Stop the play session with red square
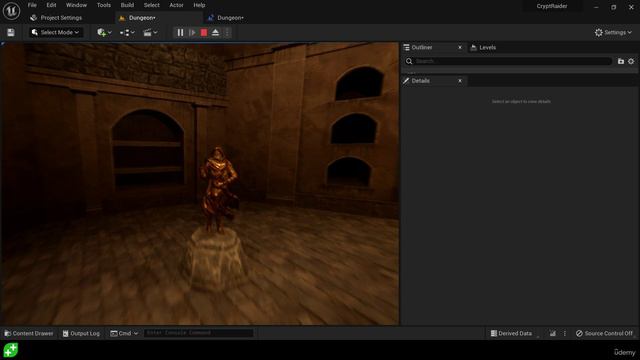 point(204,32)
